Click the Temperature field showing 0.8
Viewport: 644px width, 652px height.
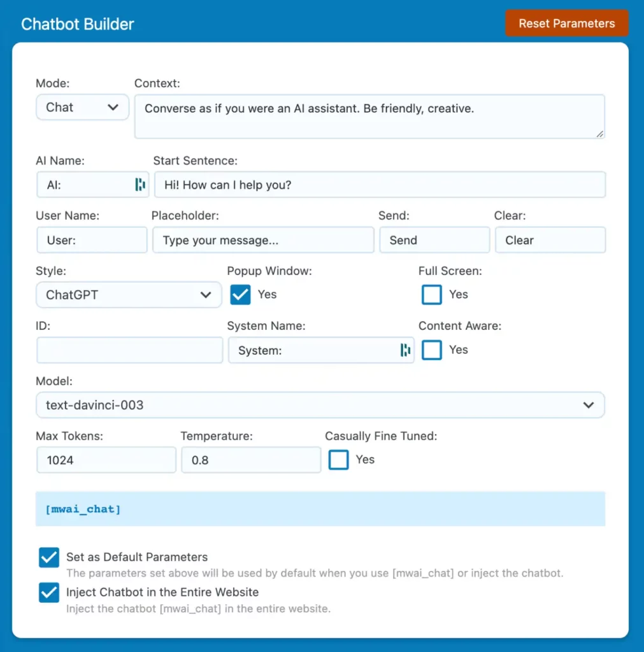[251, 460]
